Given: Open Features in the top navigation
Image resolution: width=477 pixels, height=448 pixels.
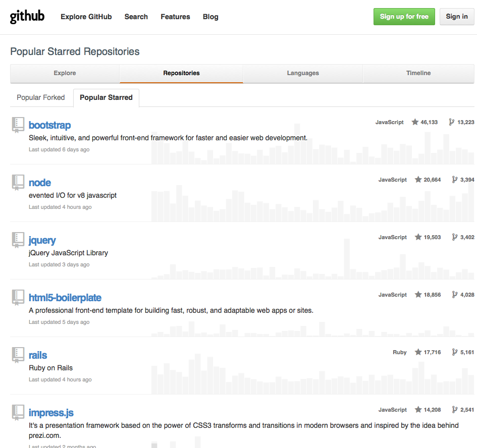Looking at the screenshot, I should pos(175,17).
